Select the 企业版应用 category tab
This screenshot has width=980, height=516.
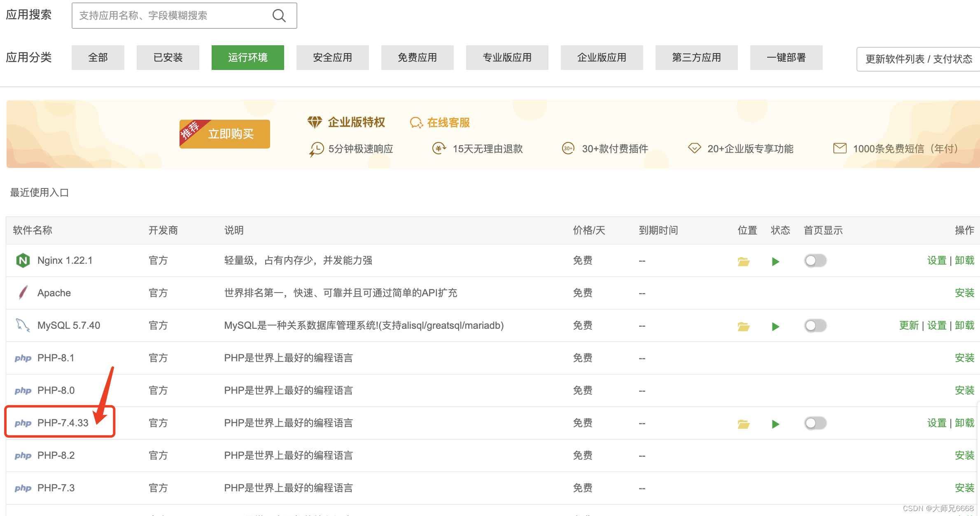click(602, 58)
